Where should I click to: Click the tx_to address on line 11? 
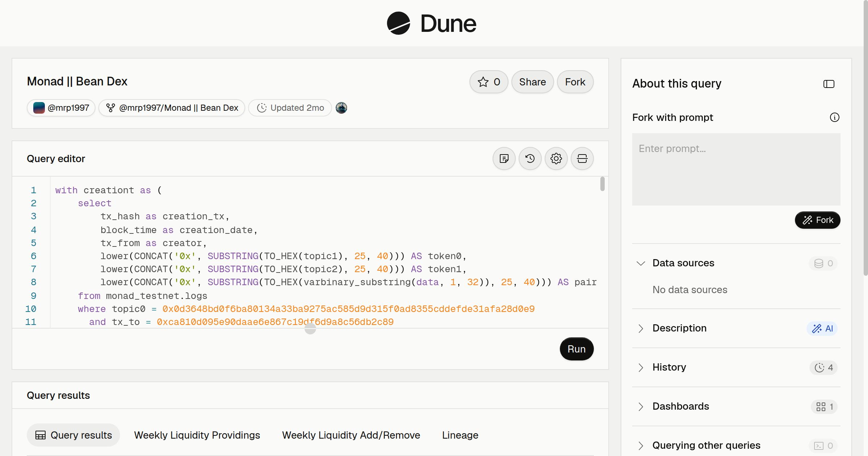[275, 322]
